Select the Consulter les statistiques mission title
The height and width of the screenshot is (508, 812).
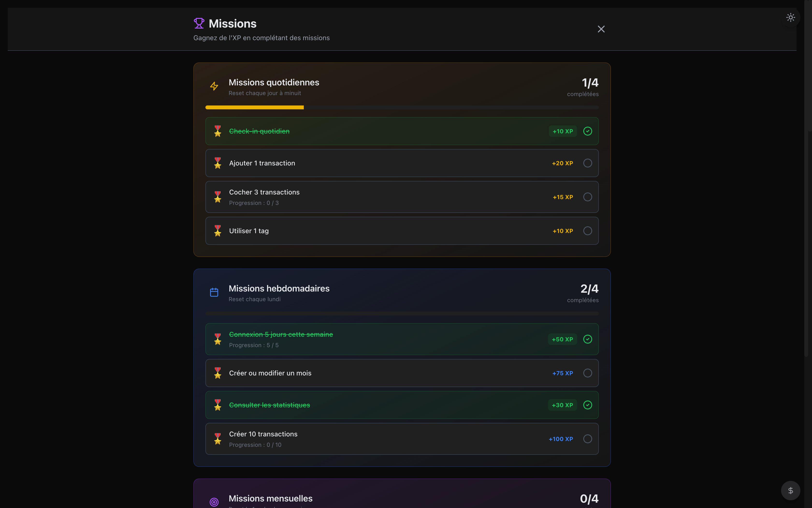pos(269,405)
